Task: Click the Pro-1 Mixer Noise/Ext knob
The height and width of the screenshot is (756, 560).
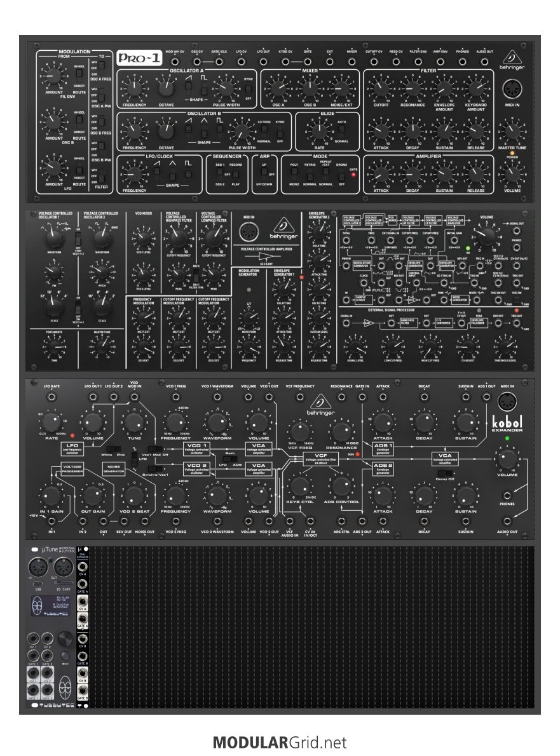Action: (341, 89)
